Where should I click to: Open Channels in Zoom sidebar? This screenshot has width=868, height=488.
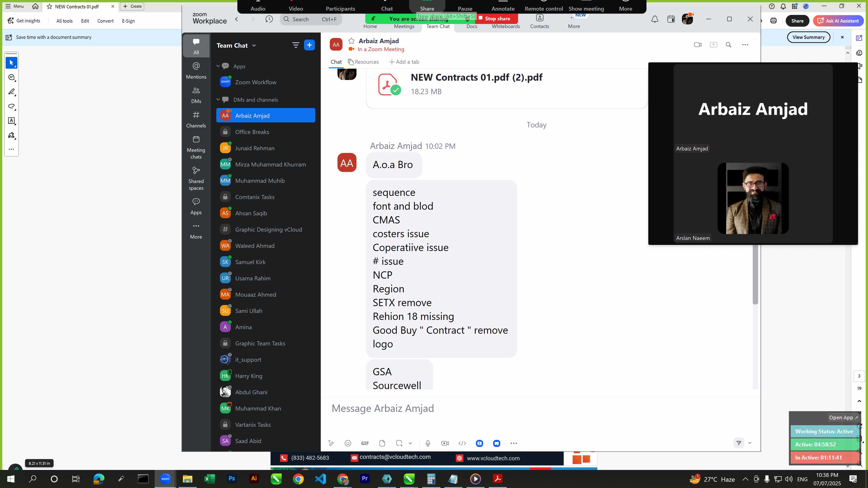(x=196, y=119)
